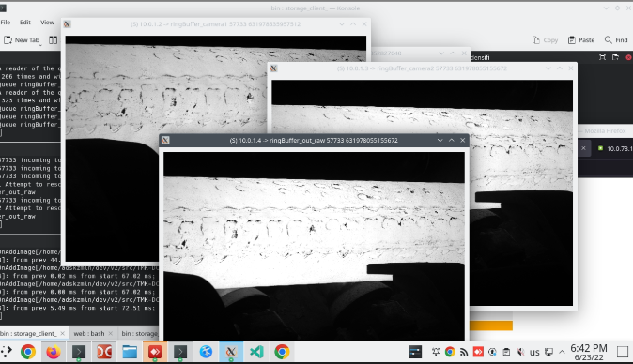
Task: Open the View menu in Konsole
Action: [x=47, y=23]
